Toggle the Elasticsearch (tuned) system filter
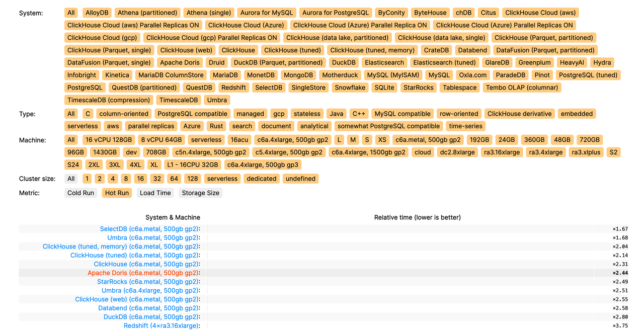Screen dimensions: 644x330 444,63
